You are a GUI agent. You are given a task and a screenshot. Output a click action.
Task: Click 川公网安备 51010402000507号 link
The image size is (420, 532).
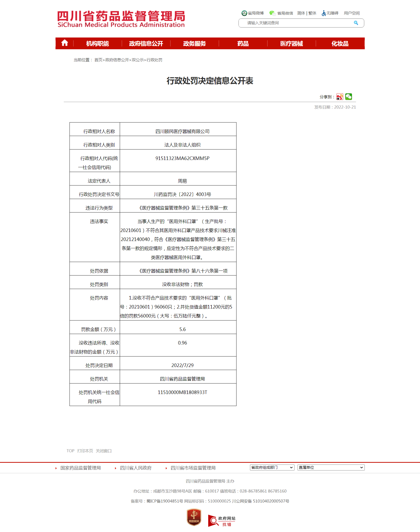260,501
